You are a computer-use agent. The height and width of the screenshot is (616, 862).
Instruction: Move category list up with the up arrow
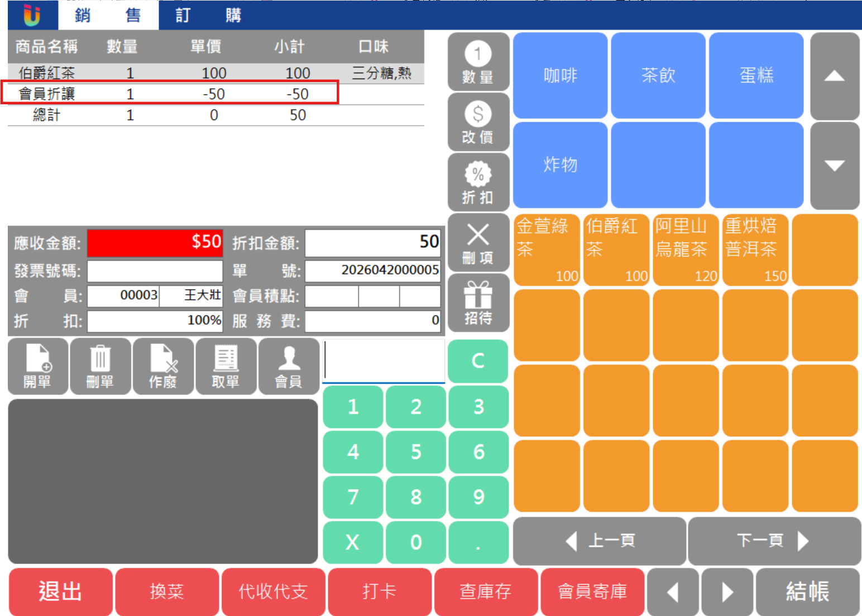pyautogui.click(x=835, y=76)
